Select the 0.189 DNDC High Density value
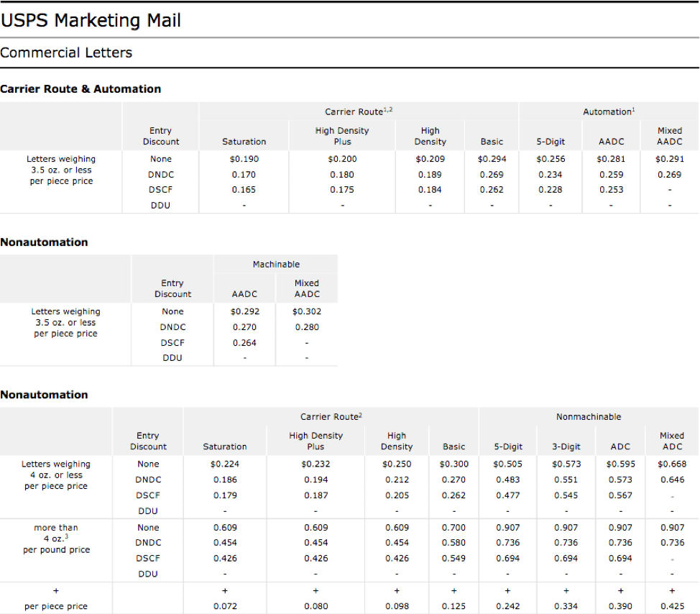700x614 pixels. click(430, 175)
